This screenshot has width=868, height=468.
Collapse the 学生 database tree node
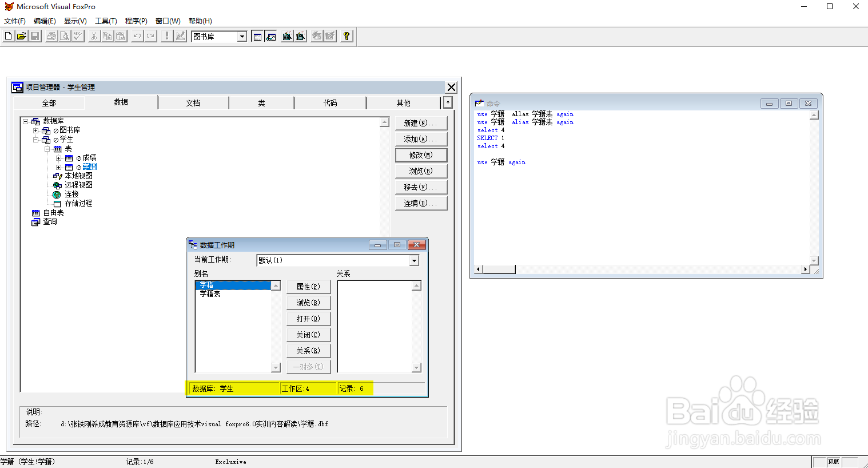(x=36, y=140)
